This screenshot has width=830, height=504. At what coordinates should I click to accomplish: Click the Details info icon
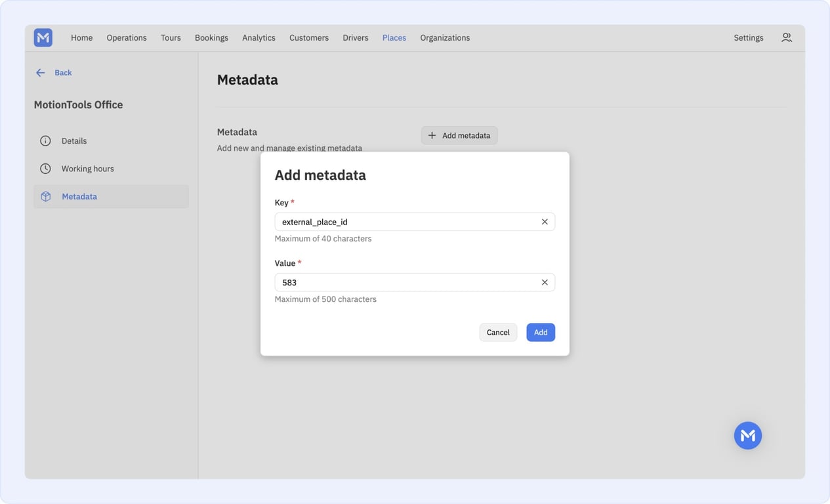[45, 141]
